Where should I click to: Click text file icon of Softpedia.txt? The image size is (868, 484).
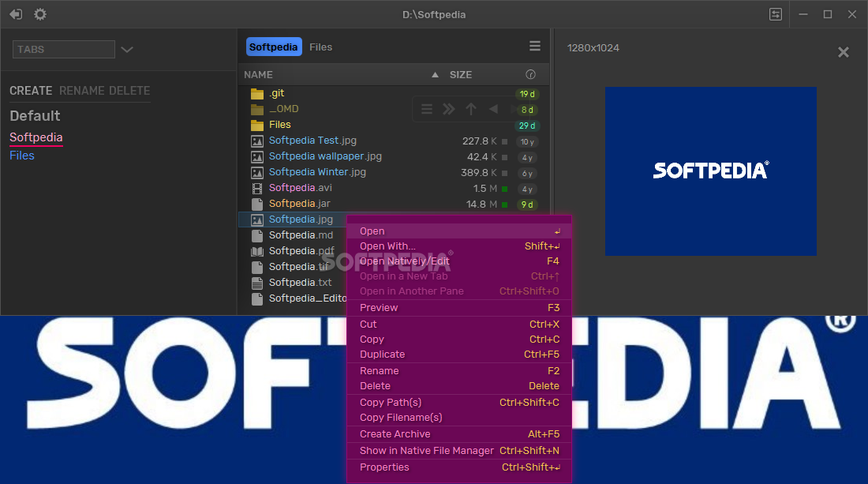[x=257, y=283]
